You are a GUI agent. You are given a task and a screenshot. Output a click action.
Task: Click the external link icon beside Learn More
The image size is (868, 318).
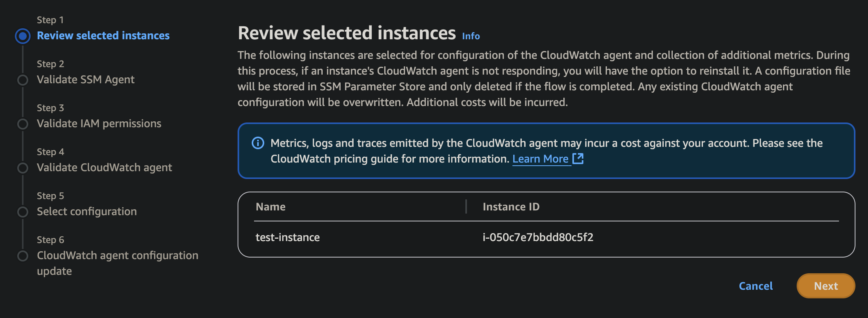(x=578, y=159)
